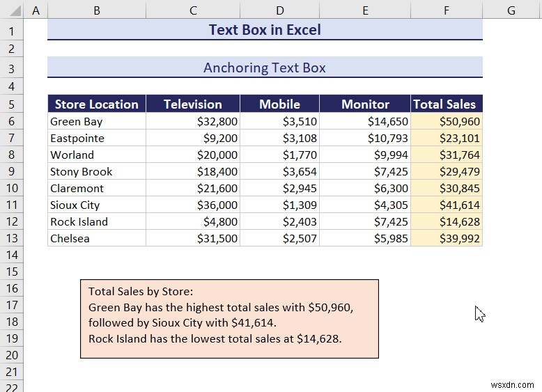The width and height of the screenshot is (542, 392).
Task: Select the 'Rock Island' cell
Action: 97,221
